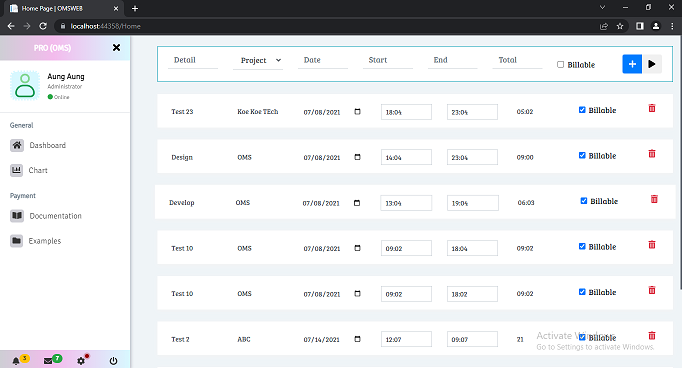Click the Koe Koe TEch project name
Image resolution: width=682 pixels, height=368 pixels.
[257, 112]
